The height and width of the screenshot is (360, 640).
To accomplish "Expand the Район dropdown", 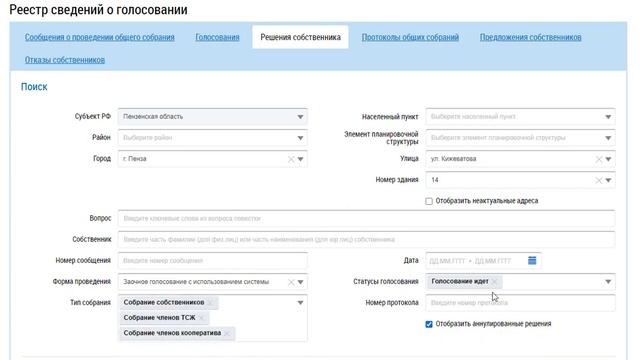I will (x=300, y=138).
